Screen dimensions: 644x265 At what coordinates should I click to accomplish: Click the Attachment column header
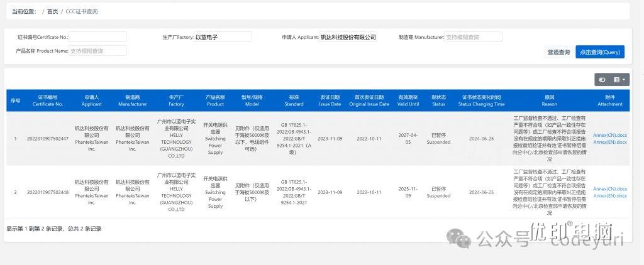tap(610, 100)
